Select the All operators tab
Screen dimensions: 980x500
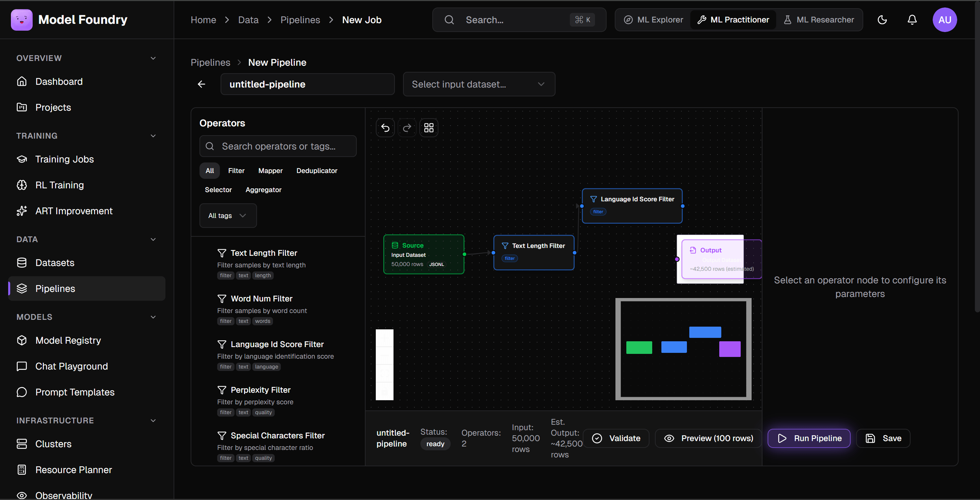pos(210,171)
